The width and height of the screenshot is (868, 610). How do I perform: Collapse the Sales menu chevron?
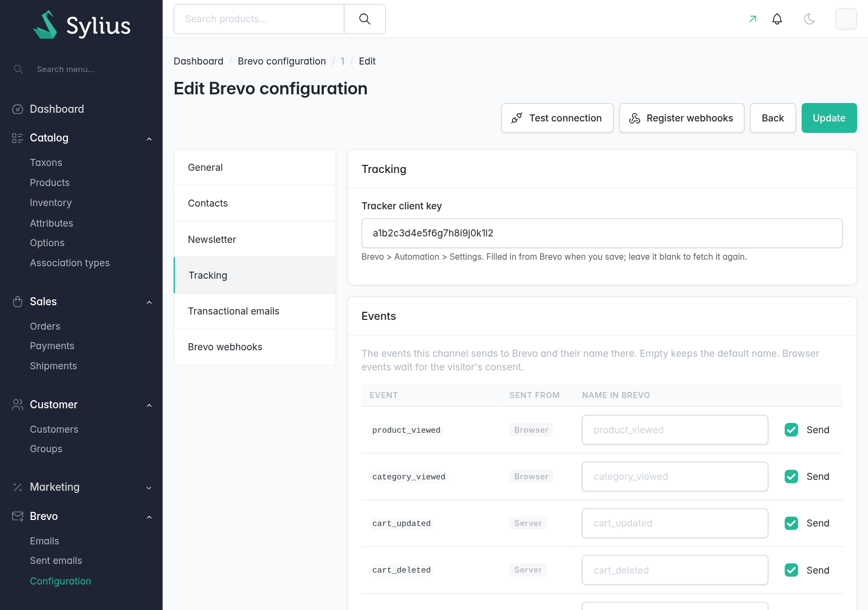pyautogui.click(x=149, y=302)
